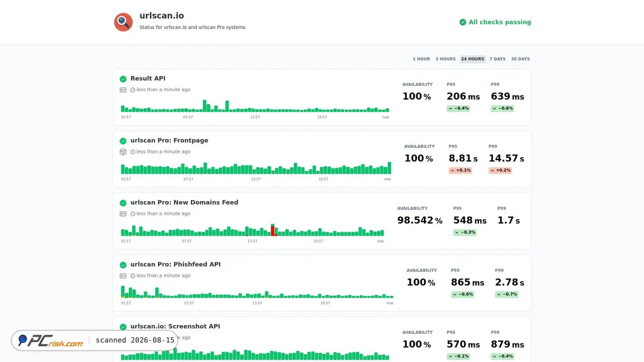644x362 pixels.
Task: Click the New Domains Feed P95 -0.3% badge
Action: click(x=464, y=232)
